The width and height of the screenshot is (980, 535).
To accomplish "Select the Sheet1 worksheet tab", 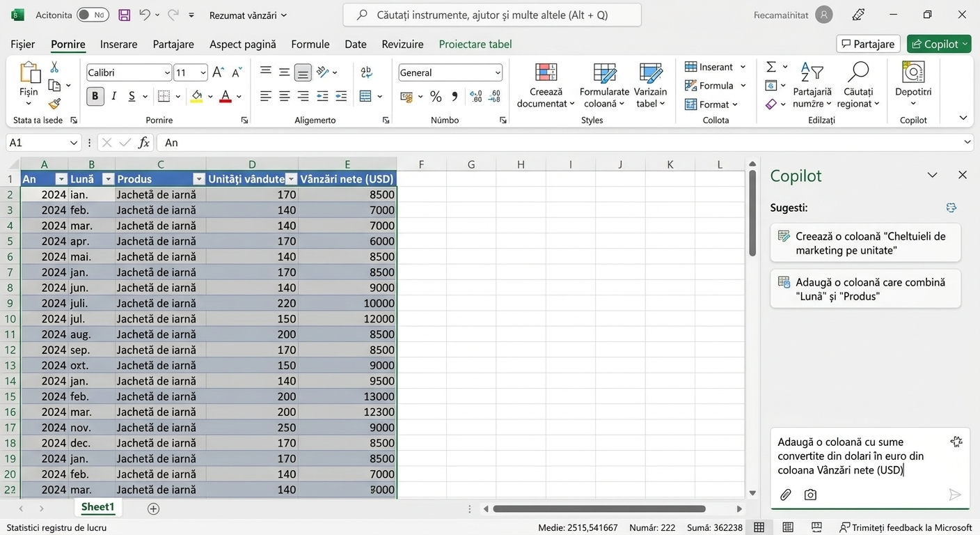I will pos(98,507).
